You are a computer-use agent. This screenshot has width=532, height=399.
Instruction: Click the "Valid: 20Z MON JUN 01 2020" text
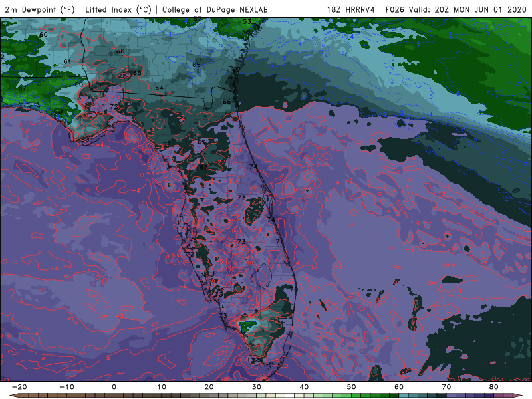pyautogui.click(x=467, y=9)
